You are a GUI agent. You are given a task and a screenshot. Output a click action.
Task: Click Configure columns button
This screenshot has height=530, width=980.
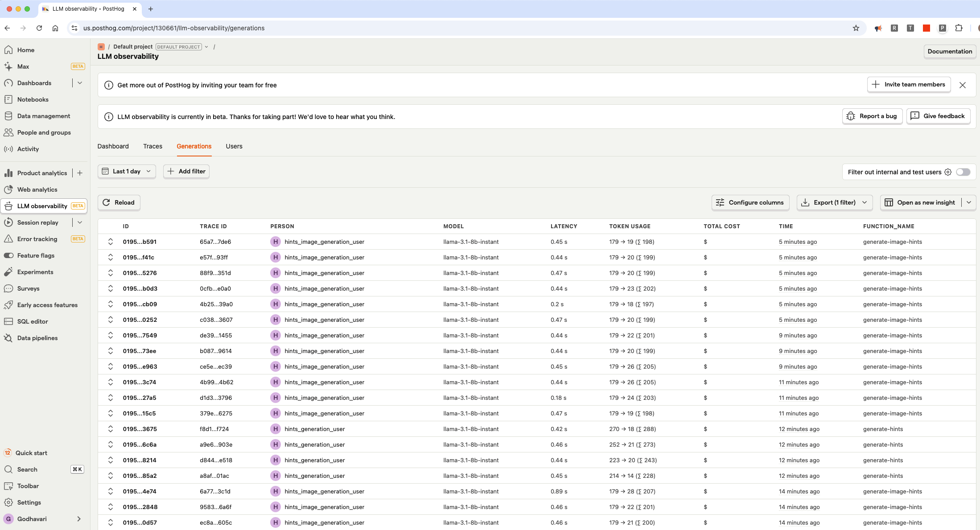coord(750,202)
